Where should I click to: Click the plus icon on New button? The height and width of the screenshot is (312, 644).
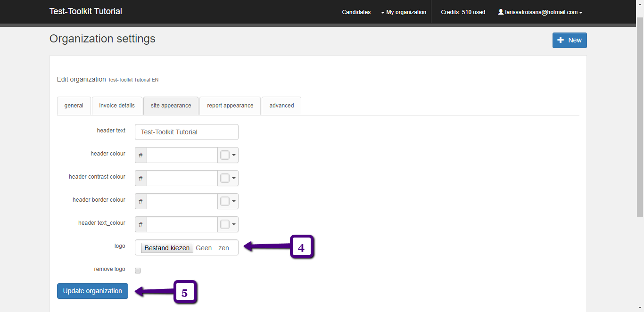pyautogui.click(x=561, y=40)
